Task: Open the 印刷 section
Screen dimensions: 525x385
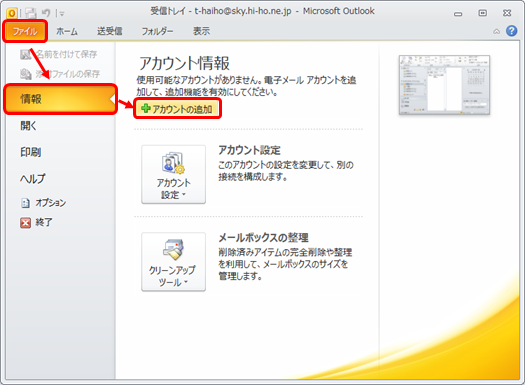Action: 30,152
